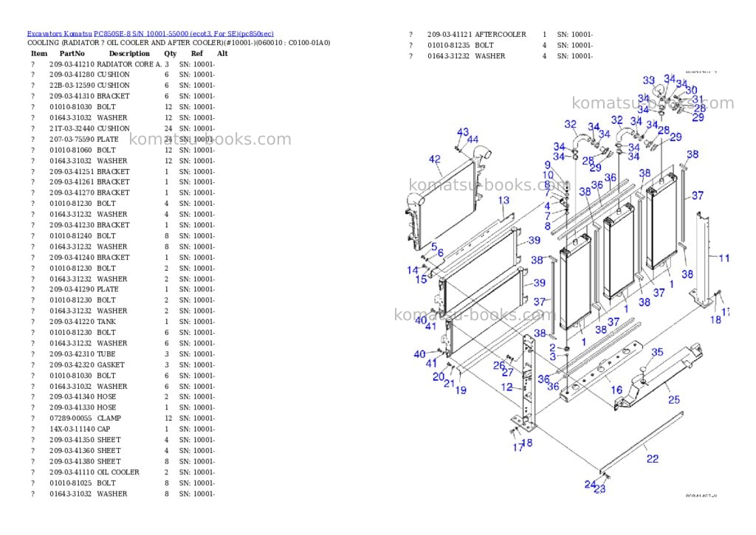Open the PC850SE-8 S/N 10001-55000 link
This screenshot has width=756, height=535.
[184, 34]
